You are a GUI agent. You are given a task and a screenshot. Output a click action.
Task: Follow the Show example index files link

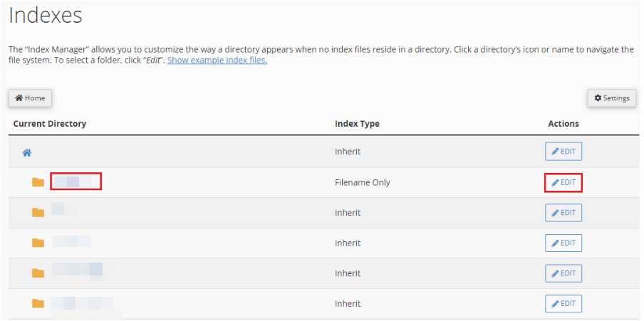tap(217, 60)
